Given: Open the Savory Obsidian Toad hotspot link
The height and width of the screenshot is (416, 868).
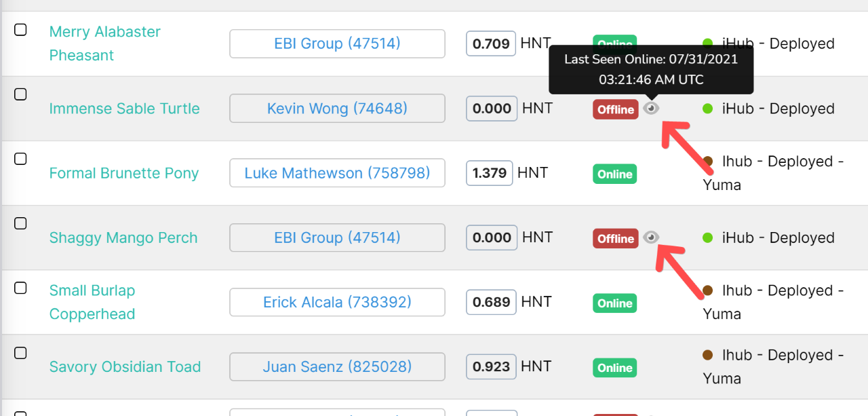Looking at the screenshot, I should point(125,366).
